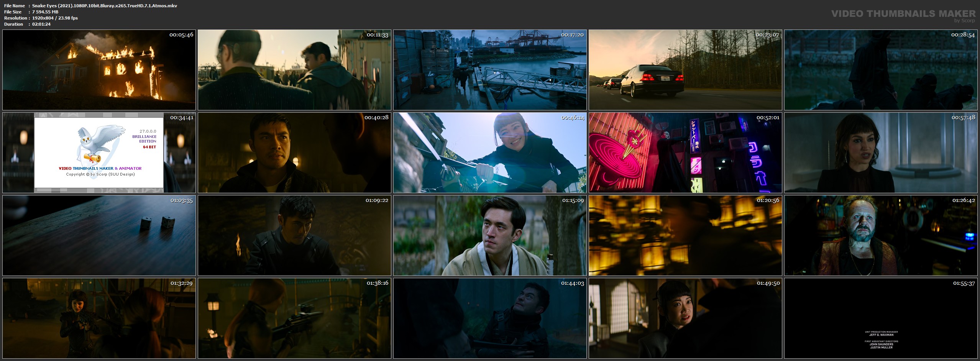Click the Snake Eyes file name text

tap(104, 6)
